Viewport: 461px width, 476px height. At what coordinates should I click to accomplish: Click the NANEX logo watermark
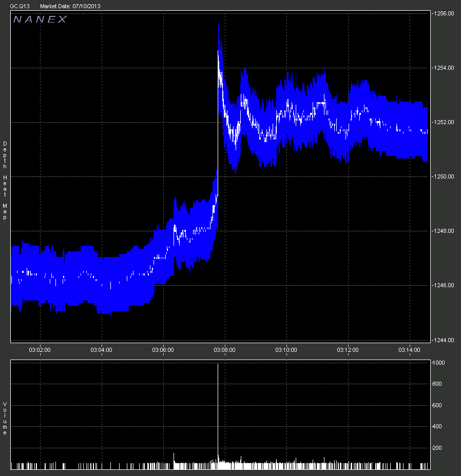40,19
